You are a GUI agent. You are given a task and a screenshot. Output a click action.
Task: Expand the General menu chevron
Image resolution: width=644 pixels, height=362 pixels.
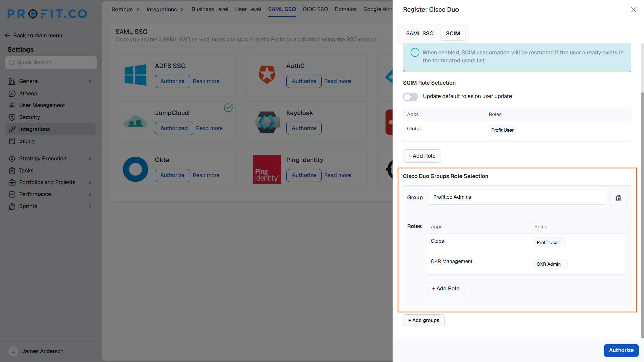pyautogui.click(x=90, y=81)
